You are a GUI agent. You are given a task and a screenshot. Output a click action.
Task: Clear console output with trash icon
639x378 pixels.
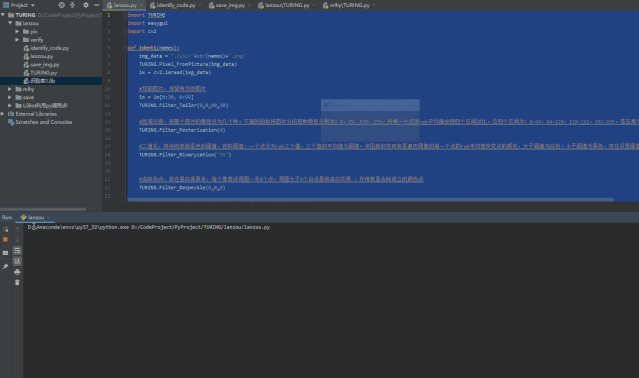coord(17,282)
